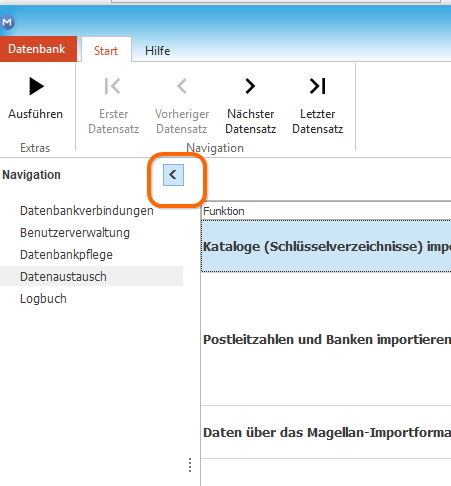Select Postleitzahlen und Banken importieren row

(326, 339)
